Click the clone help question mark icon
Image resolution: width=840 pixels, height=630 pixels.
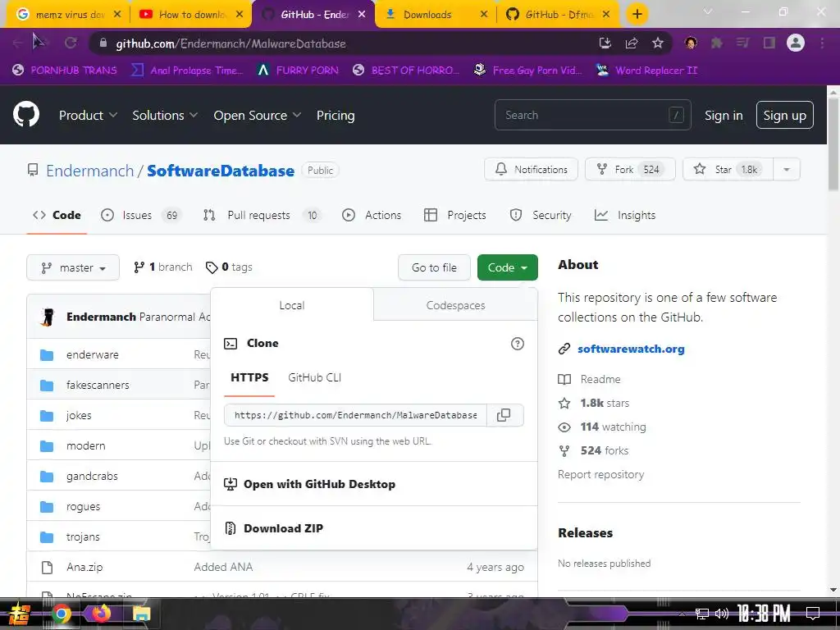[x=517, y=344]
